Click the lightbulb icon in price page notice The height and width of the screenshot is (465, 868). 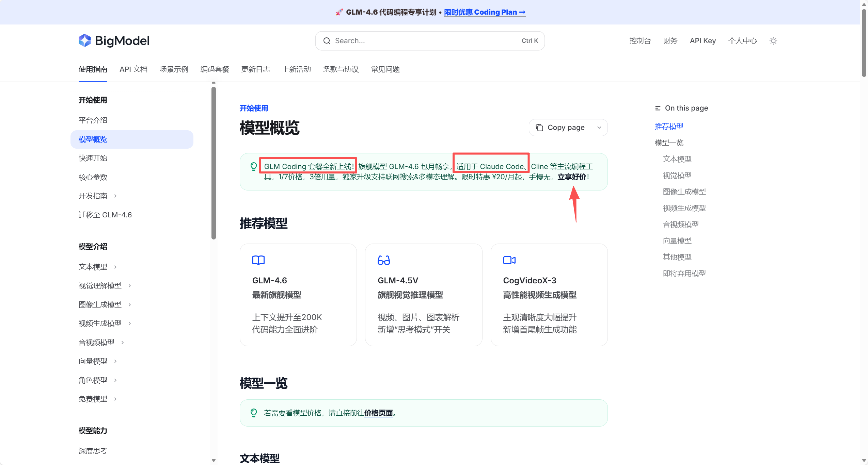click(x=253, y=413)
